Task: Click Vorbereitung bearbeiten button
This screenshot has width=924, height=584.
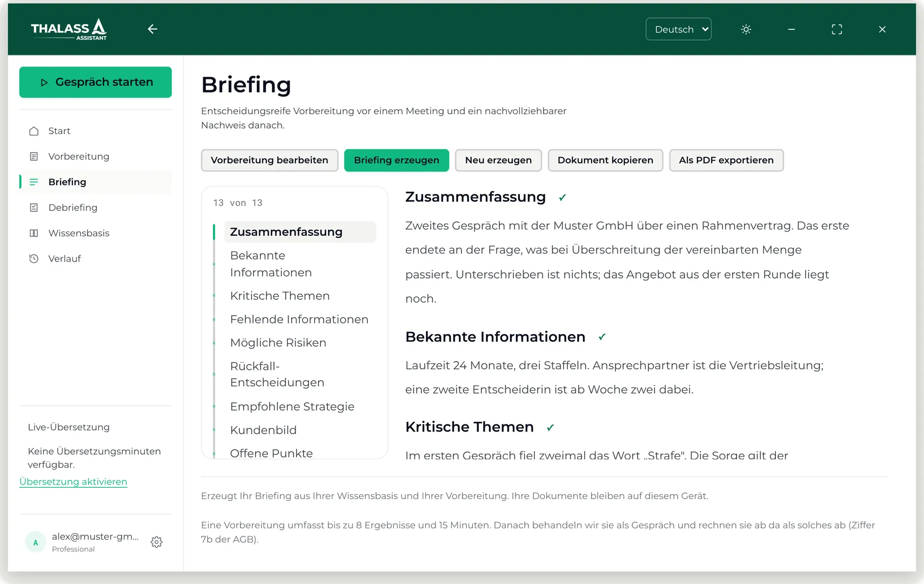Action: click(270, 160)
